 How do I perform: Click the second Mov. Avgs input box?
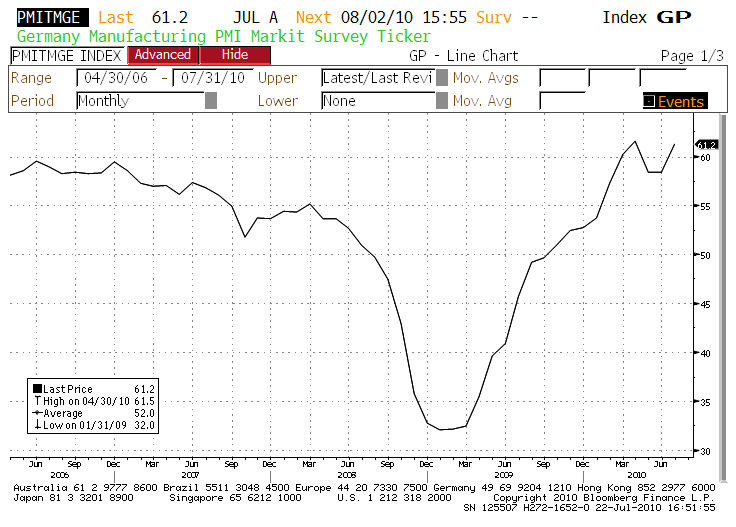pos(612,77)
